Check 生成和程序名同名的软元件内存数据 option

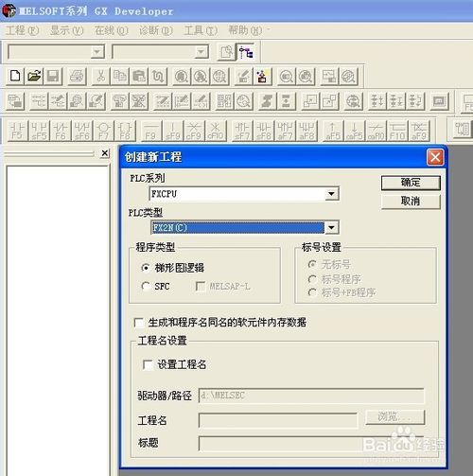[139, 323]
